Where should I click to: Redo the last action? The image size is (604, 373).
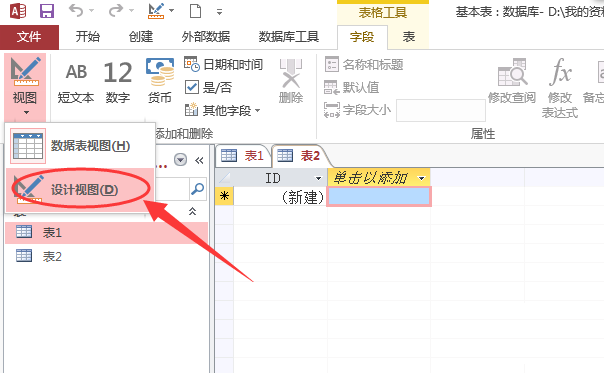[x=116, y=11]
